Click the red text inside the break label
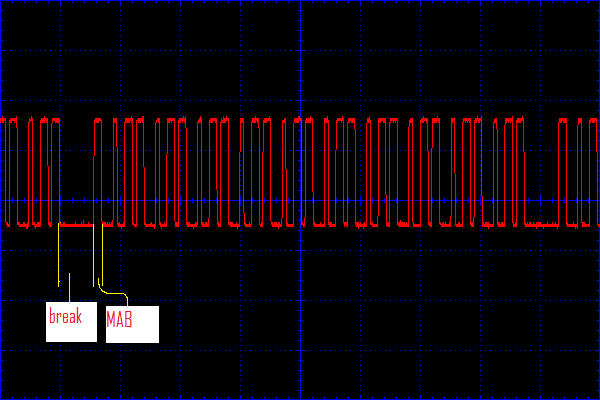 (66, 317)
